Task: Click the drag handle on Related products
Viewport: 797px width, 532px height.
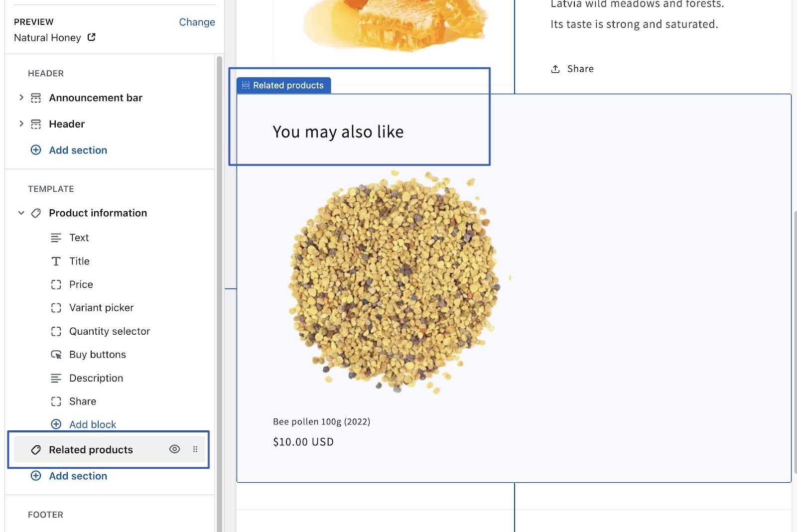Action: tap(195, 449)
